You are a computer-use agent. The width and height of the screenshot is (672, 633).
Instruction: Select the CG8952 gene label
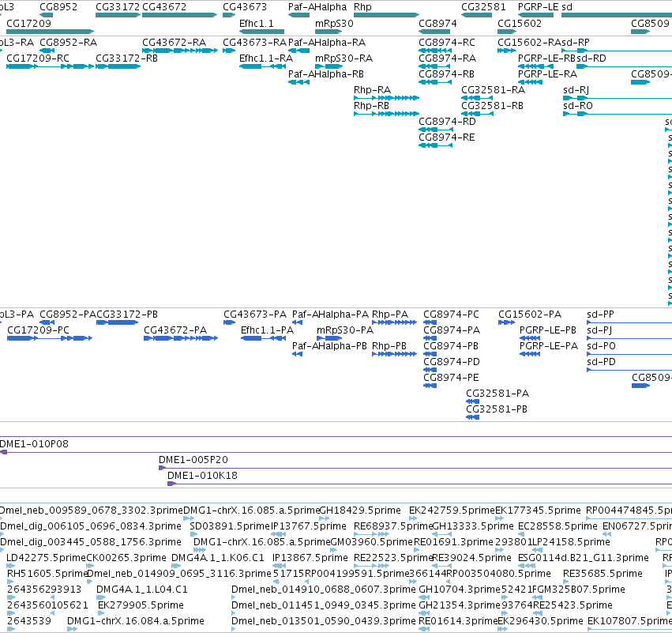click(x=58, y=7)
